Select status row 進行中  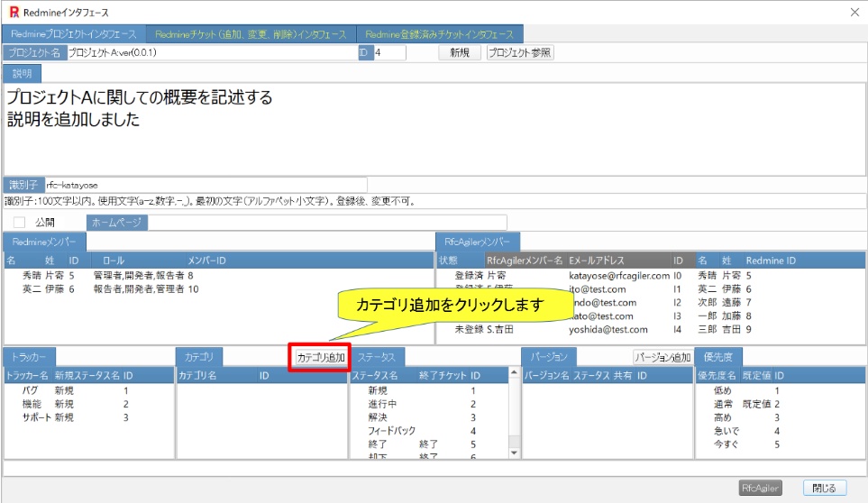tap(429, 404)
